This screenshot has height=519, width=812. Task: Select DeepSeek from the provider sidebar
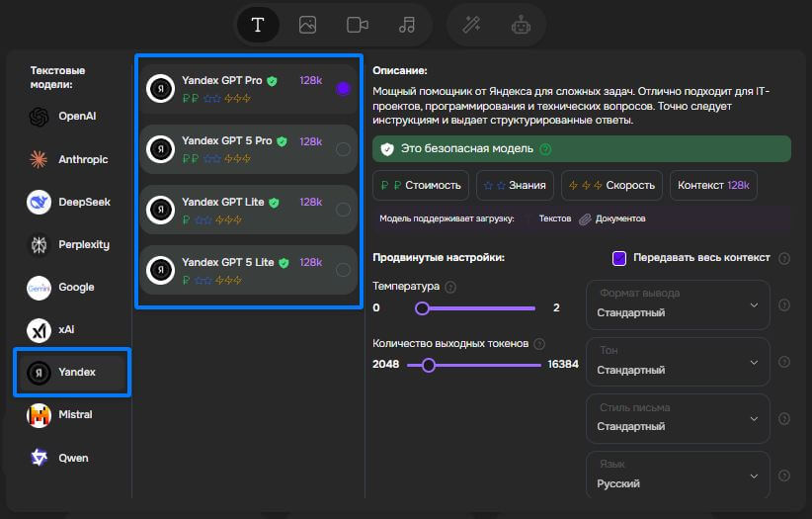pos(70,202)
